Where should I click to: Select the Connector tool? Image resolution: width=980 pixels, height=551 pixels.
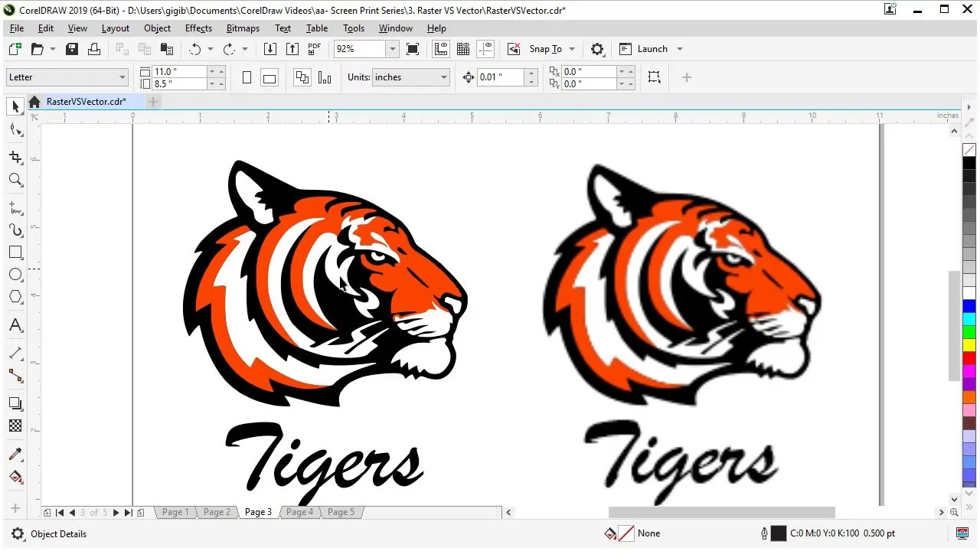[x=15, y=375]
